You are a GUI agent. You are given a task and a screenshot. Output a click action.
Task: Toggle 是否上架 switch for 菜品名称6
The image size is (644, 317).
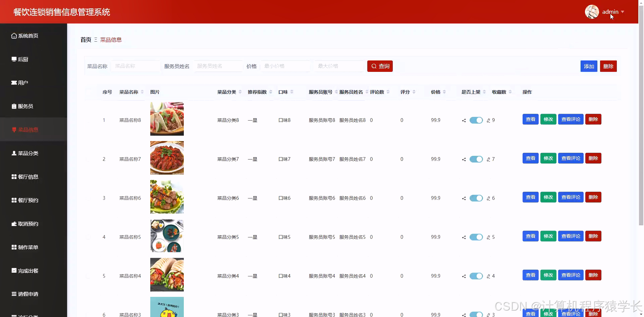tap(476, 198)
